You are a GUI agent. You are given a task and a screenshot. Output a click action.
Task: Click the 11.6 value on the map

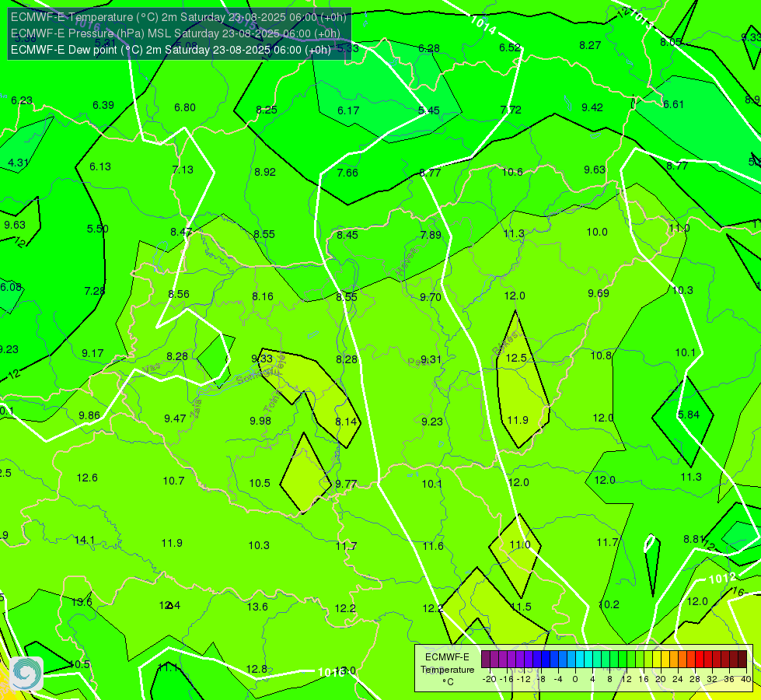[x=433, y=546]
